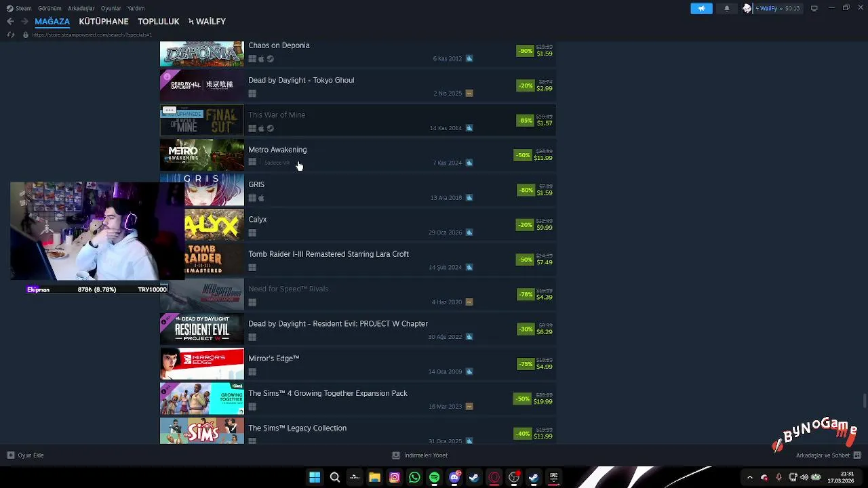This screenshot has height=488, width=868.
Task: Open WhatsApp from the taskbar
Action: pos(414,477)
